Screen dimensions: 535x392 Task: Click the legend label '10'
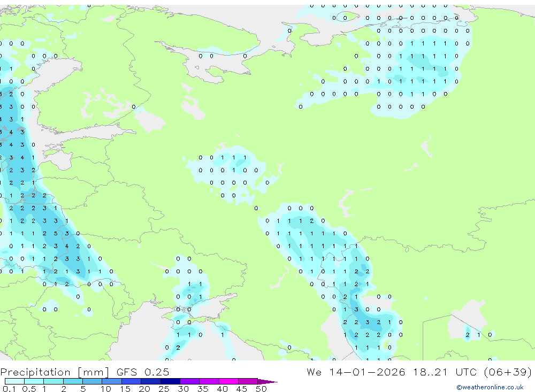pyautogui.click(x=105, y=389)
